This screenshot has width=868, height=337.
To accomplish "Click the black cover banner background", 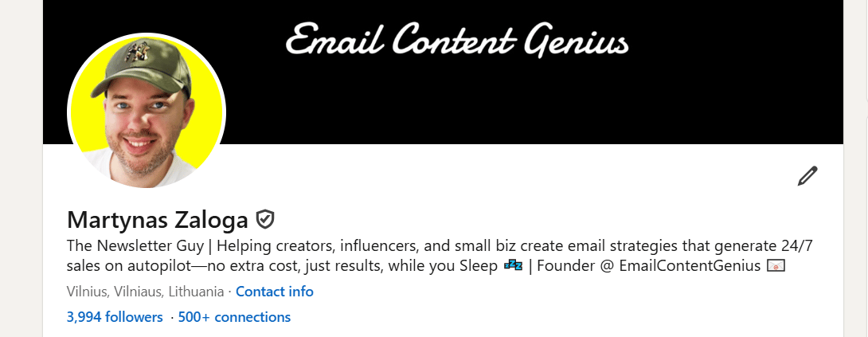I will [x=717, y=96].
